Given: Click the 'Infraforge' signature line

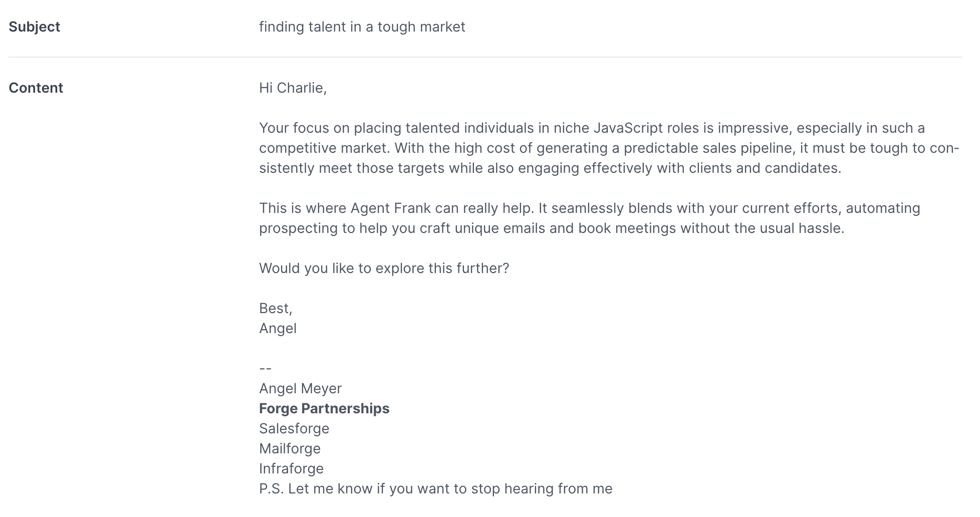Looking at the screenshot, I should point(291,468).
